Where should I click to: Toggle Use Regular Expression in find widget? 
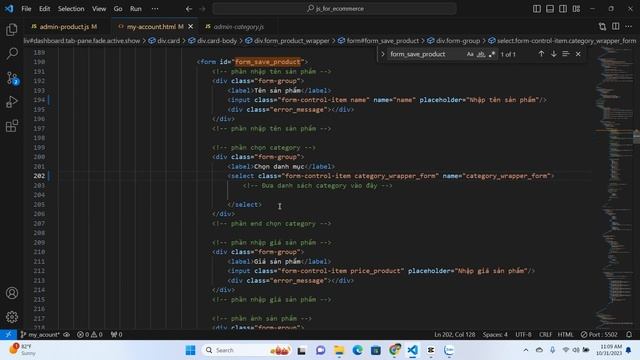coord(492,54)
